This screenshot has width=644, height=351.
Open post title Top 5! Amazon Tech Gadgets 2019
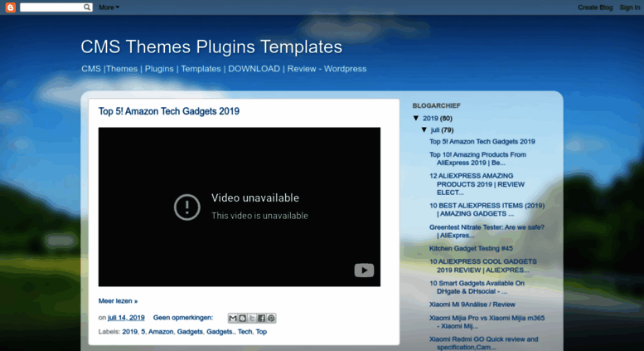[x=169, y=111]
